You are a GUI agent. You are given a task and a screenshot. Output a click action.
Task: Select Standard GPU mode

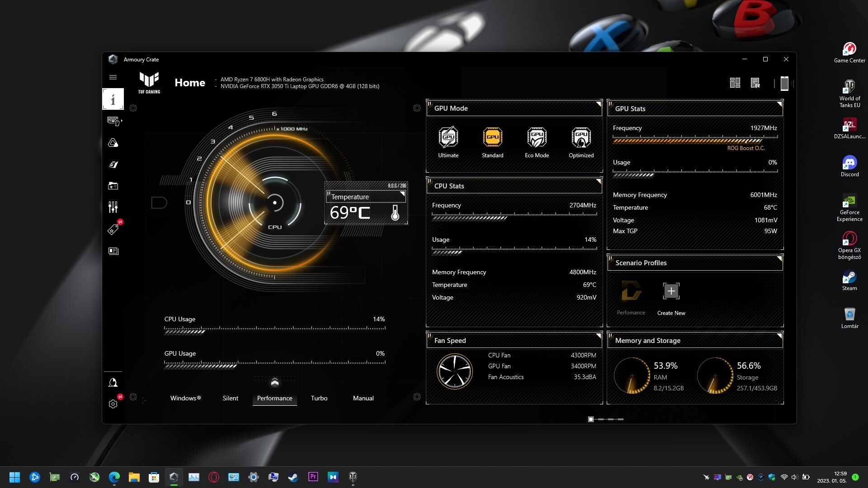point(492,142)
